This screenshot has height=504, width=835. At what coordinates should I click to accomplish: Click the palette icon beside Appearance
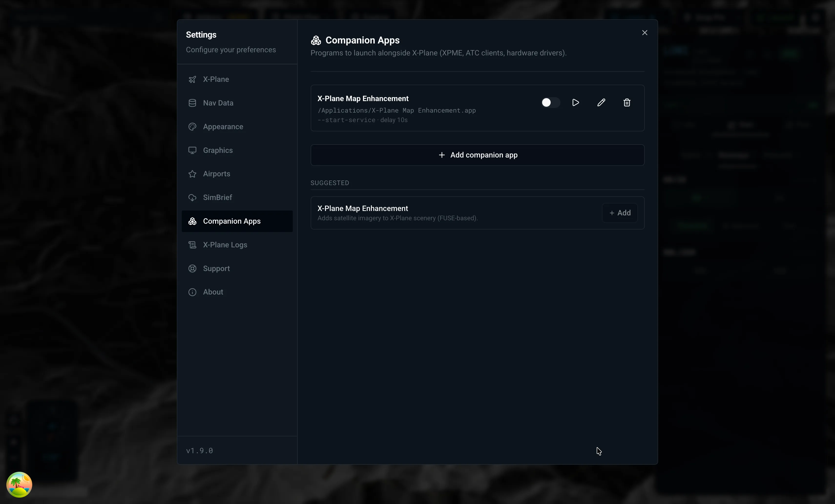[x=192, y=127]
